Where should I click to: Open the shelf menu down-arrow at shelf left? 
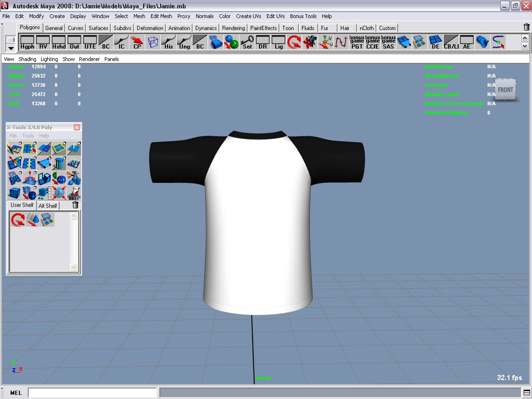coord(11,48)
